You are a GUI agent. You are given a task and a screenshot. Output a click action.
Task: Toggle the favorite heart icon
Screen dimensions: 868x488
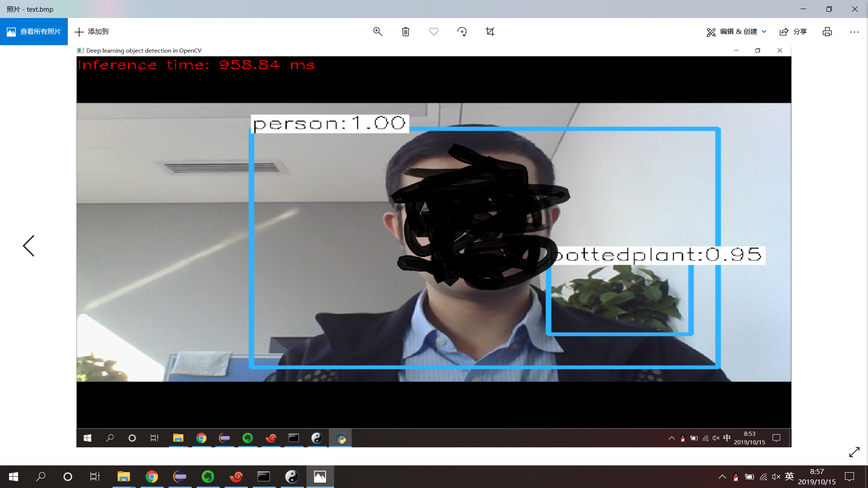pos(434,32)
